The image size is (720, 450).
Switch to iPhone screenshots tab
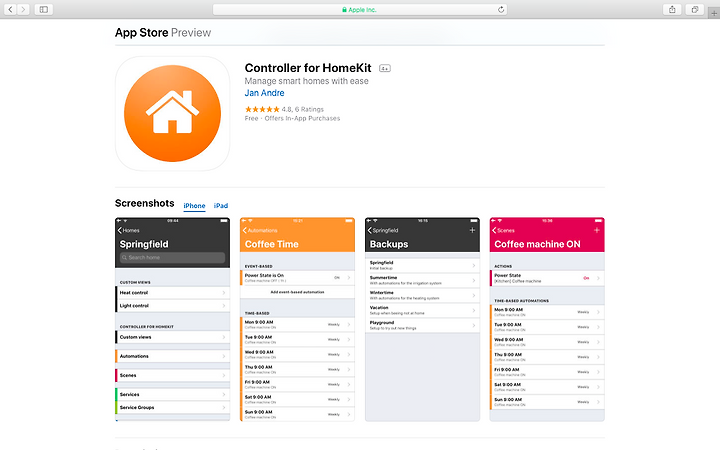click(194, 206)
